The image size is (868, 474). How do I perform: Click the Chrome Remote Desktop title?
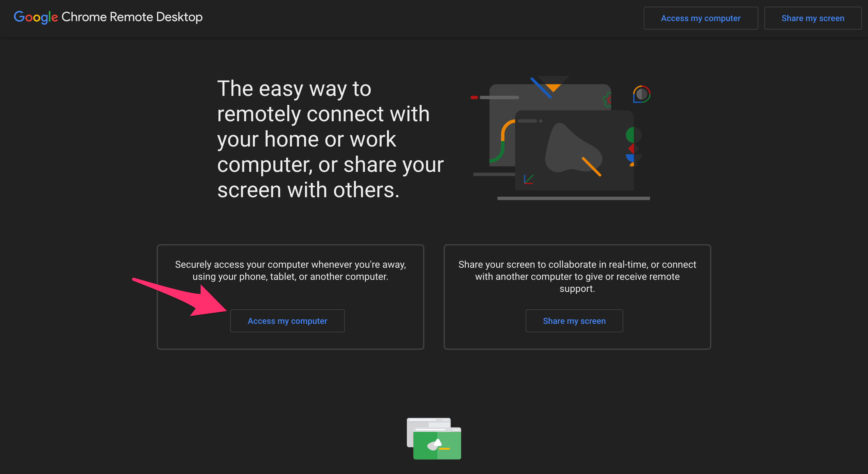[x=132, y=17]
